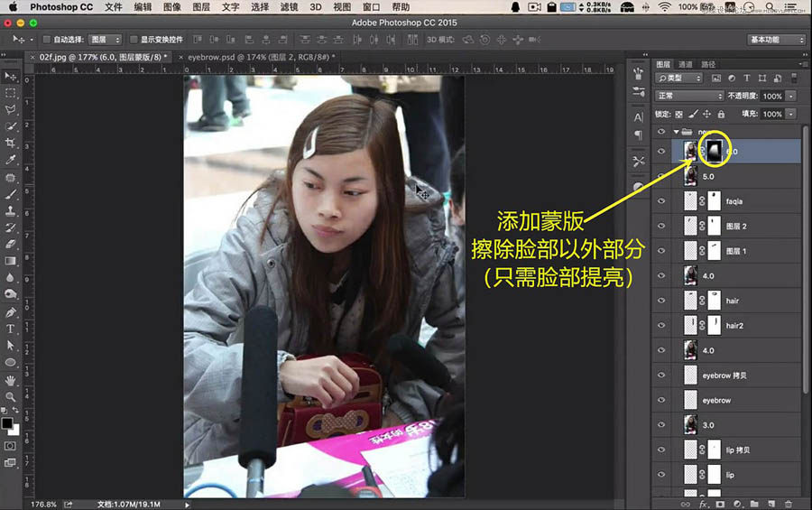Select the Eraser tool
The width and height of the screenshot is (812, 510).
(10, 244)
